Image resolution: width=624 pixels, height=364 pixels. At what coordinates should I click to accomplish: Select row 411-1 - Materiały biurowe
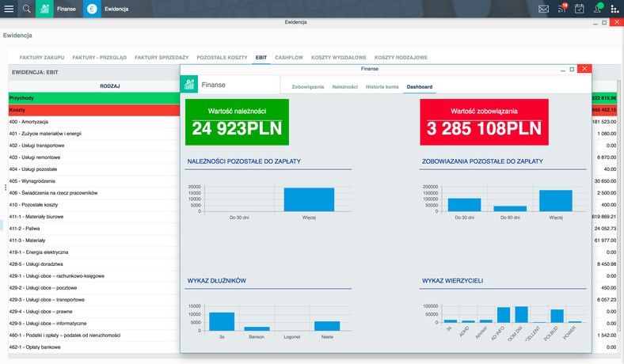pyautogui.click(x=94, y=217)
